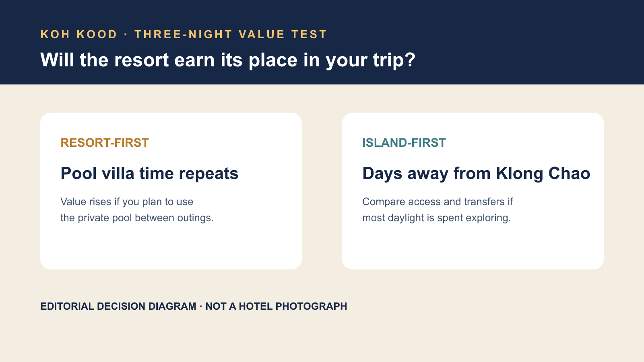Click the text 'Compare access and transfers if'
The height and width of the screenshot is (362, 644).
tap(438, 202)
